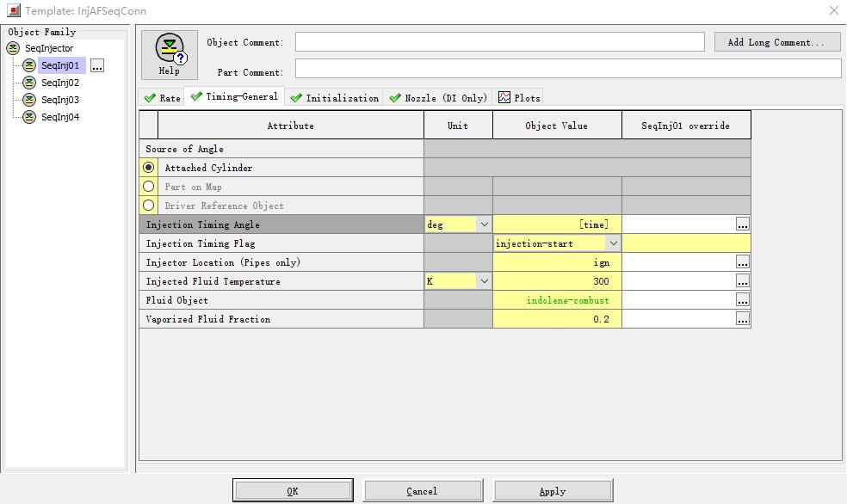Click the Object Value column header
Screen dimensions: 847x504
click(557, 126)
